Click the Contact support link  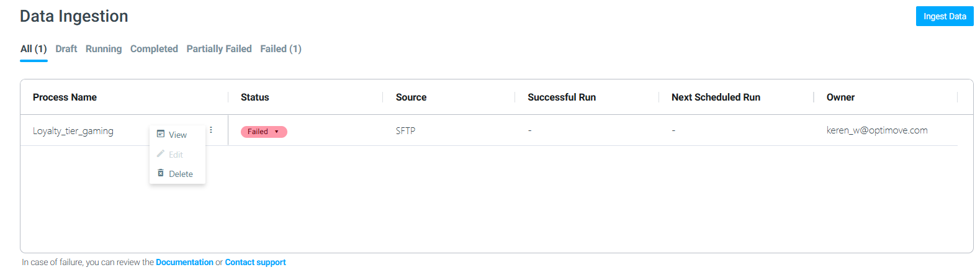pyautogui.click(x=255, y=262)
